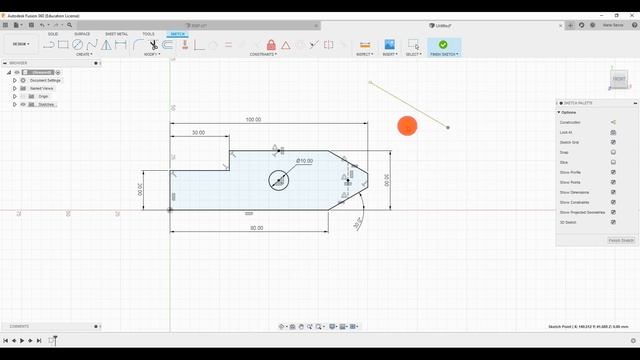
Task: Switch to the Surface tab
Action: click(82, 34)
